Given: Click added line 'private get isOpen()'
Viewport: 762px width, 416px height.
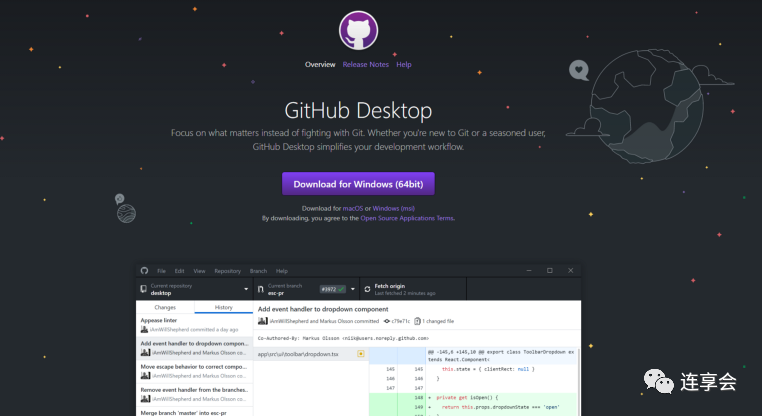Looking at the screenshot, I should [467, 398].
